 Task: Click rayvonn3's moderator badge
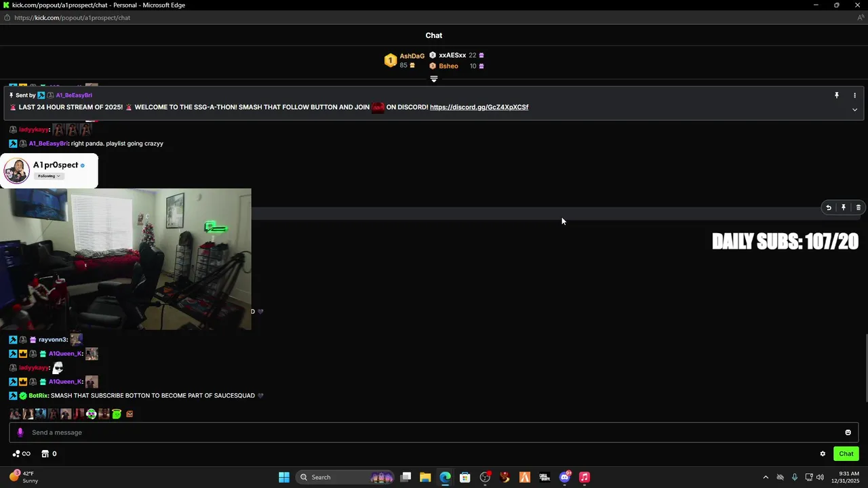tap(13, 340)
